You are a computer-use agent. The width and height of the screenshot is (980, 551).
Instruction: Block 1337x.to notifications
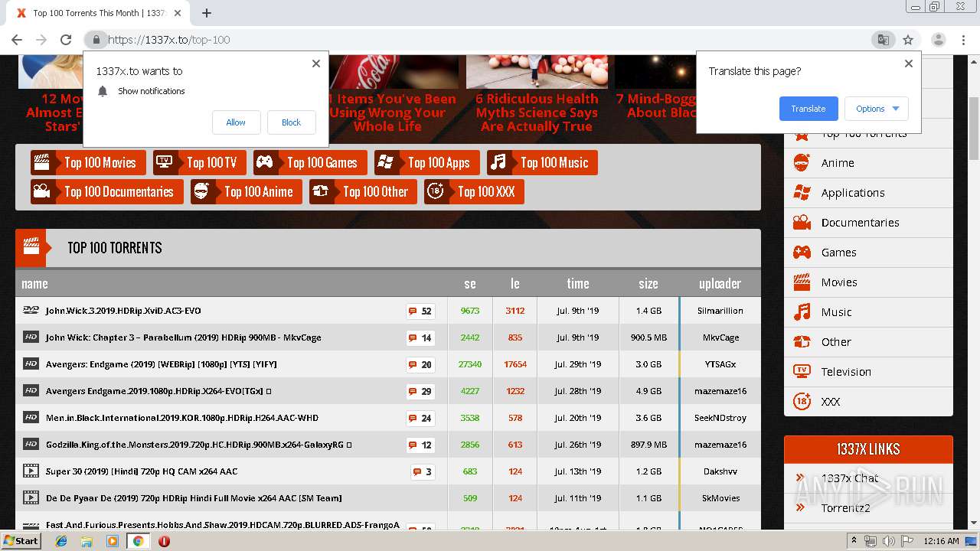pos(291,122)
